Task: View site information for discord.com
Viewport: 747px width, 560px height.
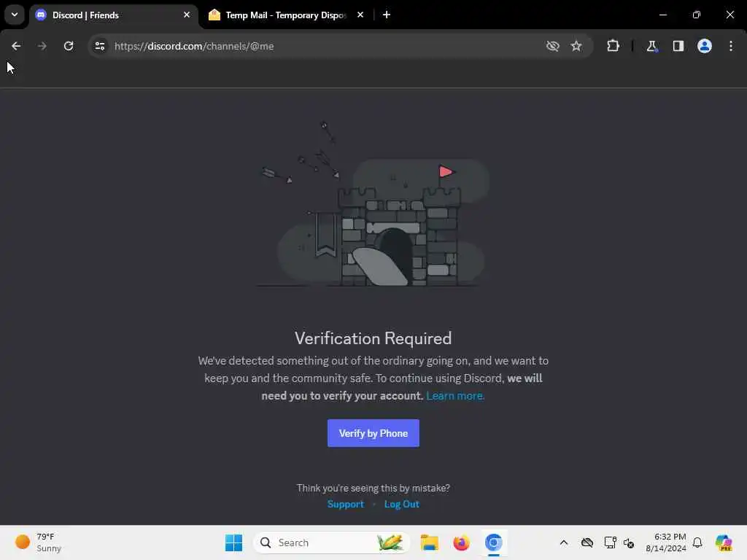Action: pyautogui.click(x=99, y=46)
